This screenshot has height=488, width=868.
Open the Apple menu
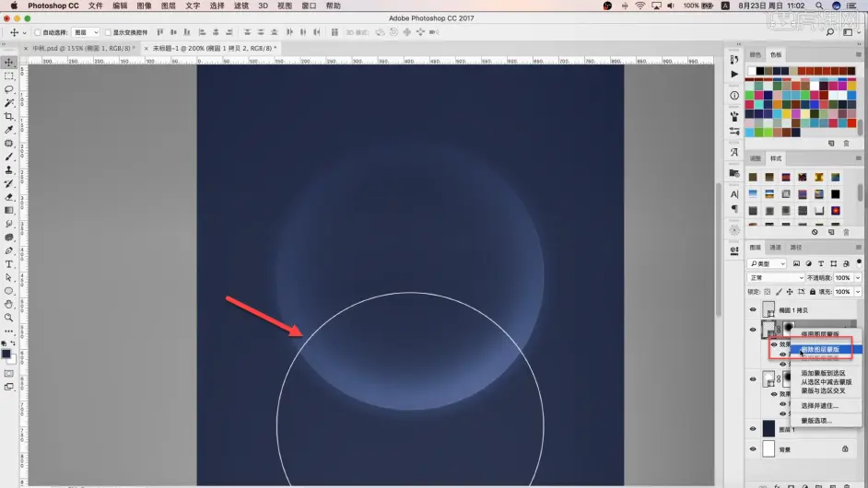coord(14,6)
